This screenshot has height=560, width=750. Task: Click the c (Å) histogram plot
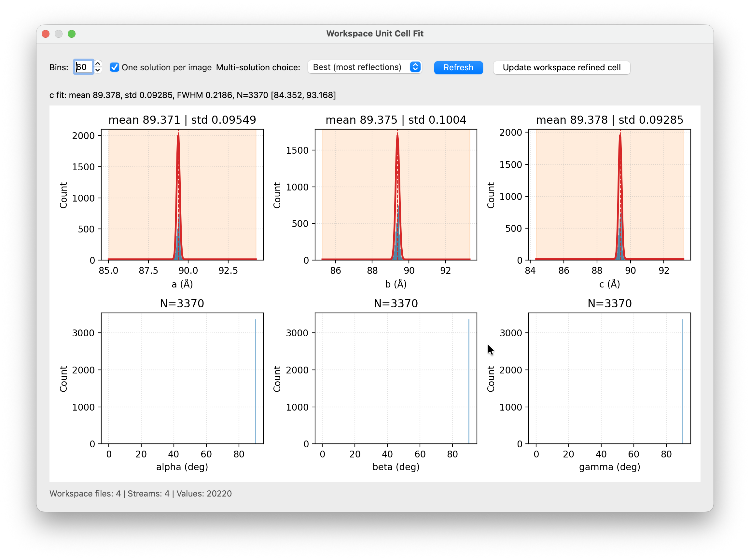[609, 195]
